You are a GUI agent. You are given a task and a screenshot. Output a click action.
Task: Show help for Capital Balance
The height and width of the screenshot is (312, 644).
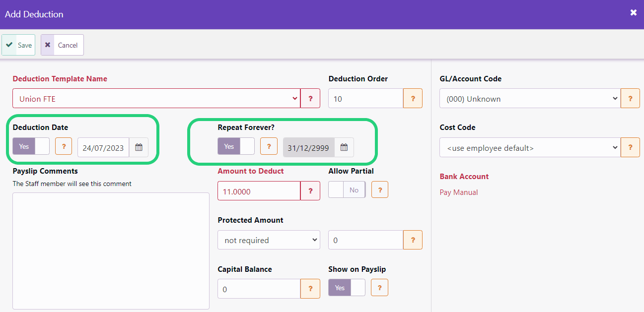(311, 288)
